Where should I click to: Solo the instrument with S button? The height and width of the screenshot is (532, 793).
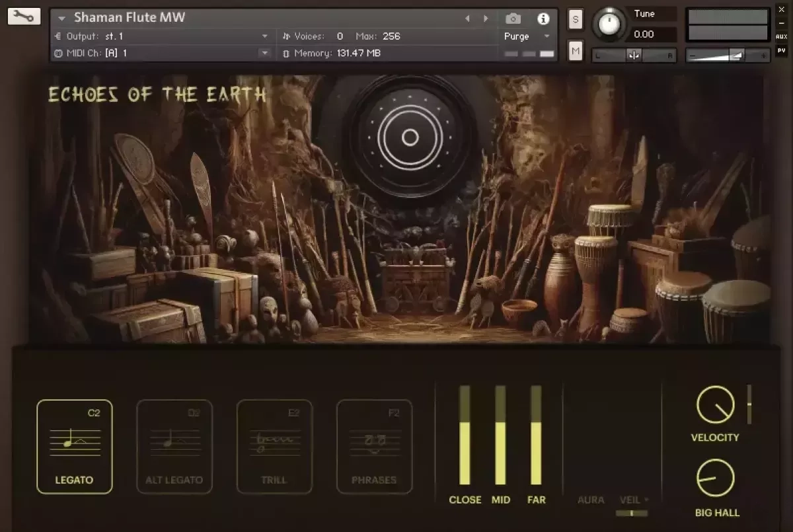[576, 19]
